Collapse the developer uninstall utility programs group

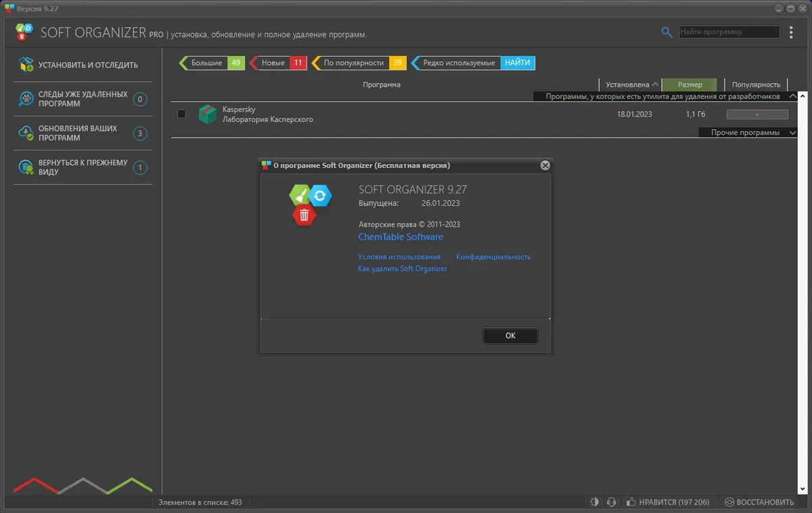click(x=792, y=97)
